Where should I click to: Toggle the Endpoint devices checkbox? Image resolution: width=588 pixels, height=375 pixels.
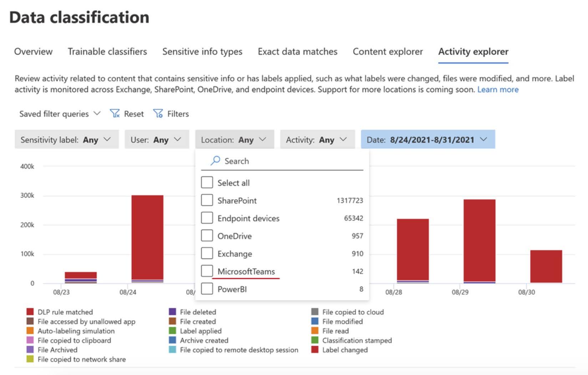point(207,217)
